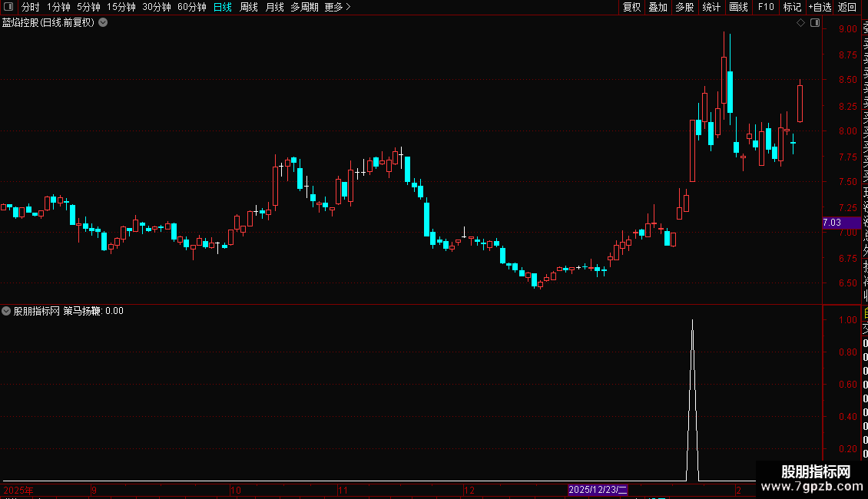Activate the 画线 drawing tool
Screen dimensions: 868x499
point(738,7)
